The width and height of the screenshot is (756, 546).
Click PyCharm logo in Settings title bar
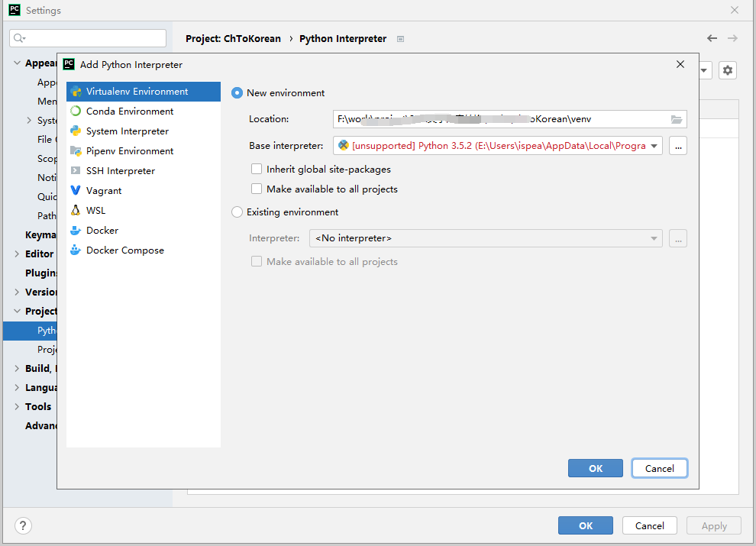[x=15, y=10]
